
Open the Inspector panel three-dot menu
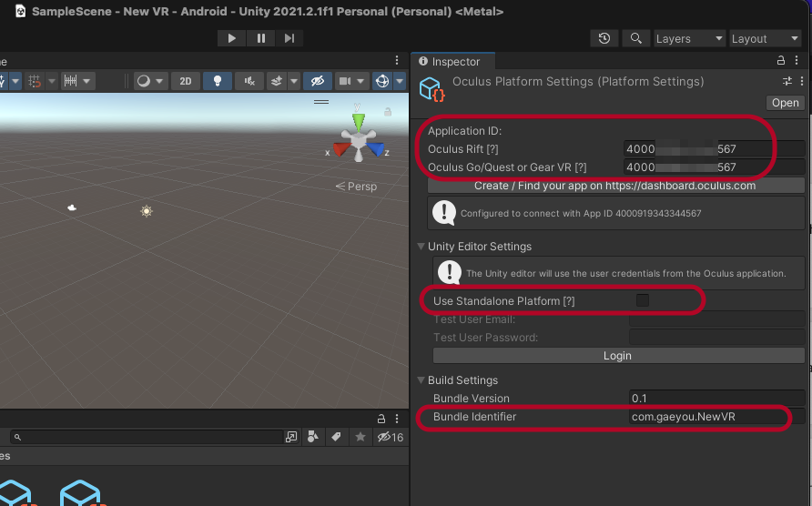tap(797, 61)
